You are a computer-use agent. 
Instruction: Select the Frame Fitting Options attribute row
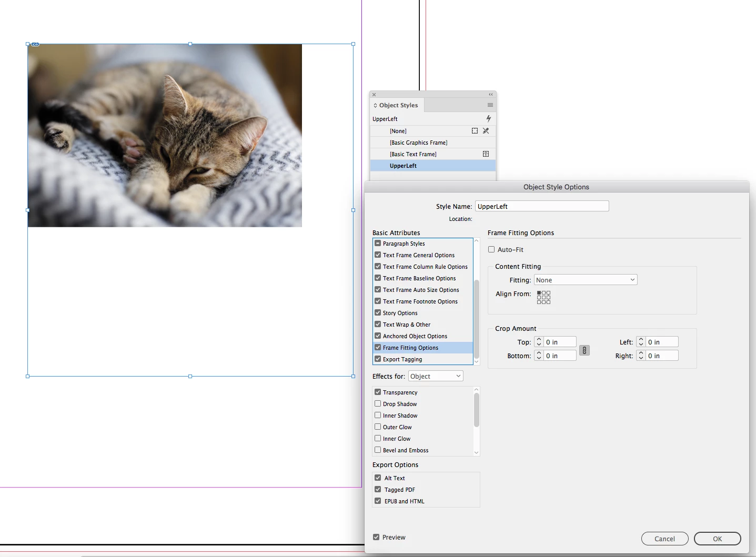coord(423,348)
